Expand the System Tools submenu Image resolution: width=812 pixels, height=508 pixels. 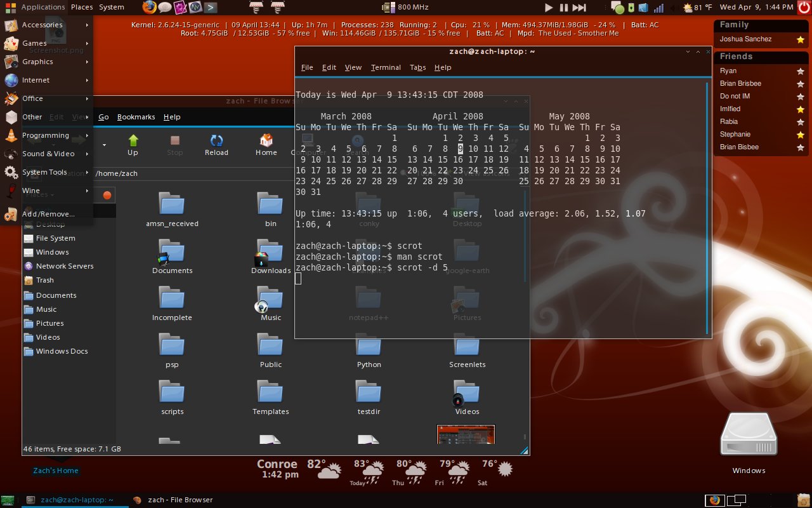48,172
